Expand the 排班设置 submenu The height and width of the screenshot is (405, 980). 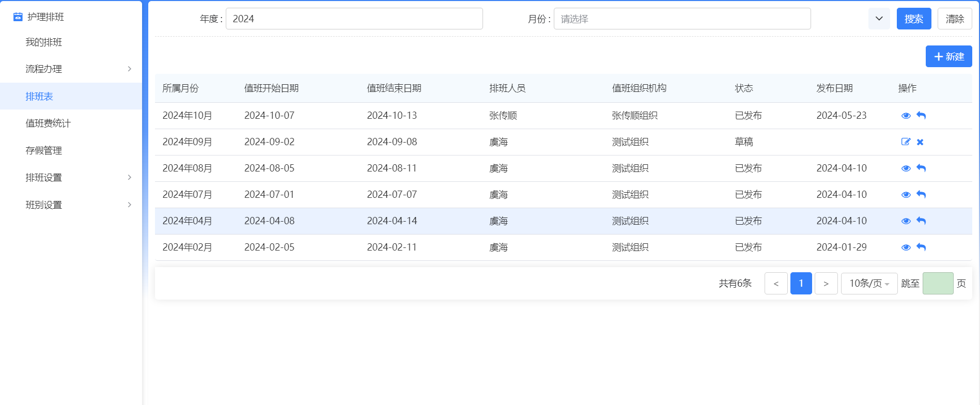129,177
